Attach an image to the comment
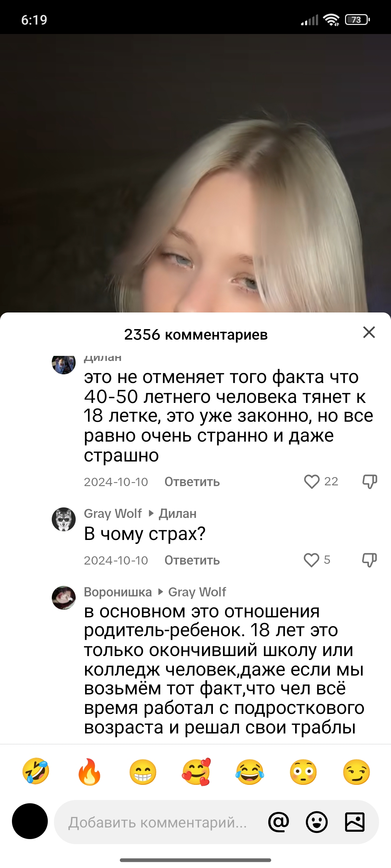Viewport: 391px width, 868px height. (355, 822)
